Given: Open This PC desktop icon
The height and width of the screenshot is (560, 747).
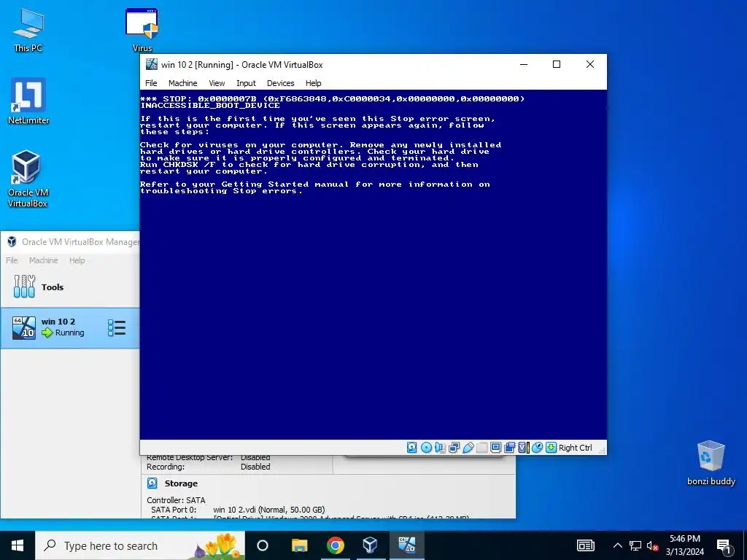Looking at the screenshot, I should click(28, 31).
